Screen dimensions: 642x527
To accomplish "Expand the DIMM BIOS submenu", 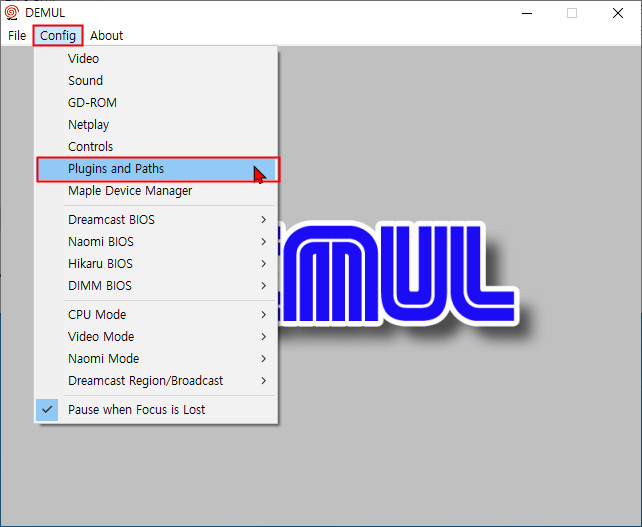I will pos(156,286).
